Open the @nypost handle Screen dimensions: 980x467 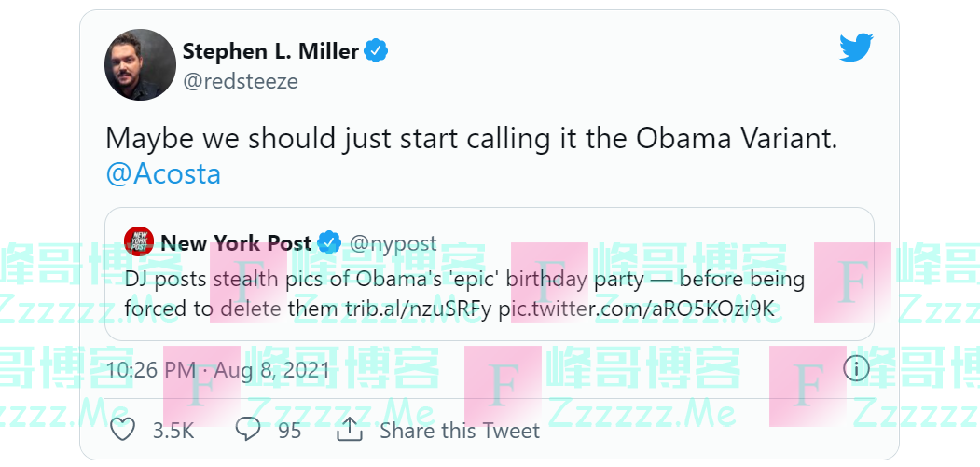tap(393, 243)
